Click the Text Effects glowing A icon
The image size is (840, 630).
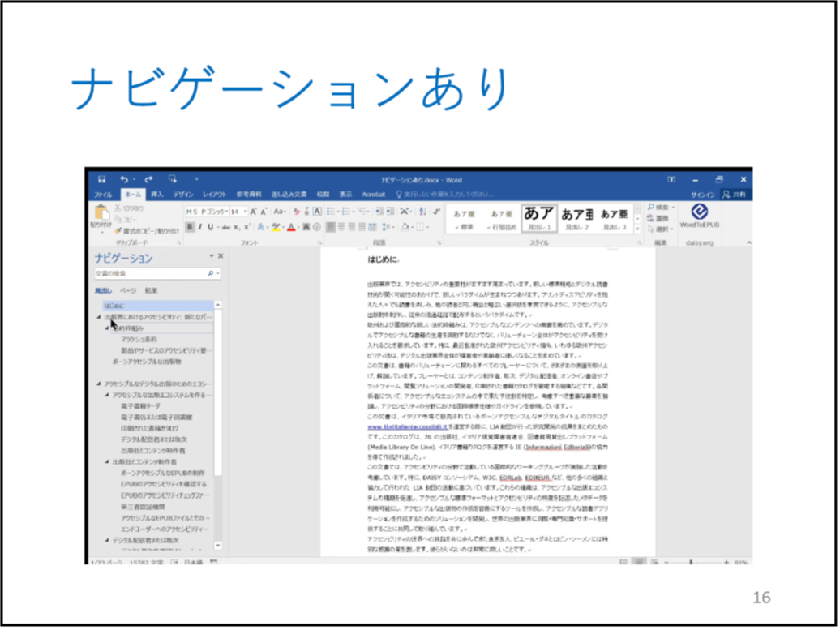[261, 227]
